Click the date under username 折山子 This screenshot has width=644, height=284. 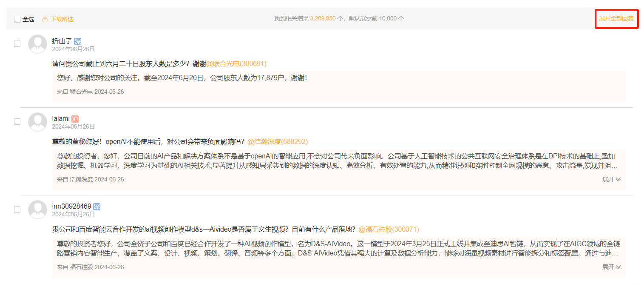click(x=73, y=49)
